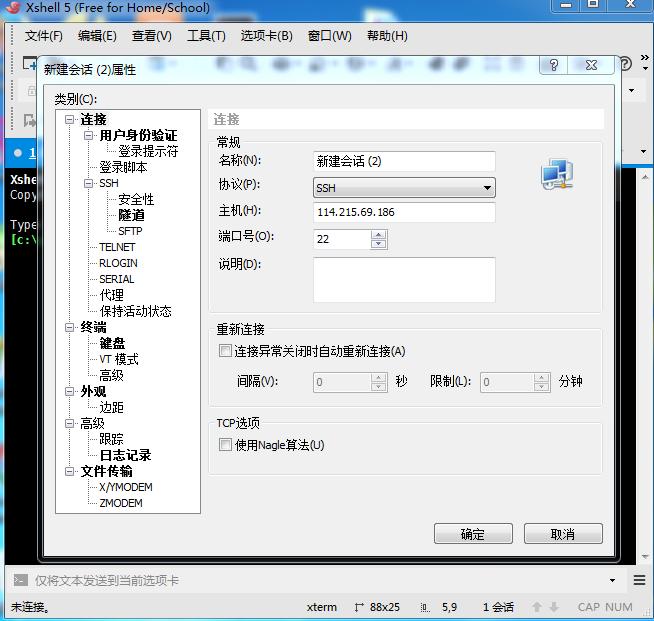The image size is (654, 621).
Task: Click the 1 会话 status bar entry
Action: click(498, 607)
